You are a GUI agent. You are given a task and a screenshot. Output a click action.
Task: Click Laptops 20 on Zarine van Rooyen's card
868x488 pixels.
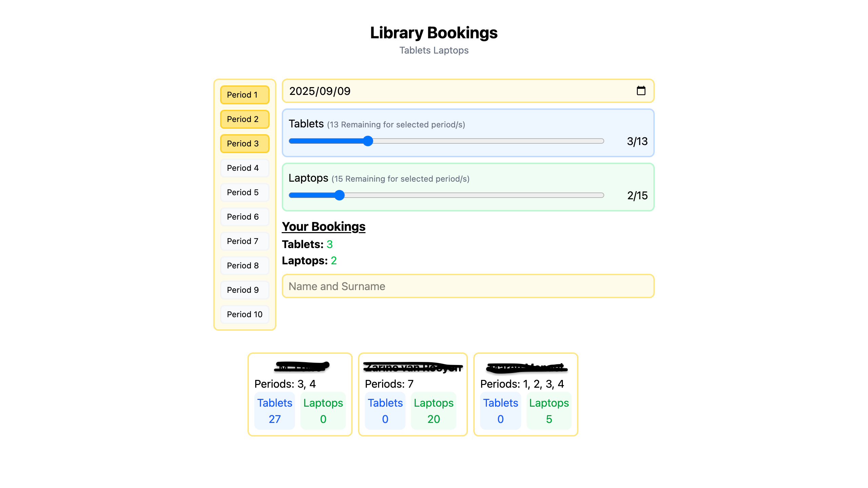point(433,411)
